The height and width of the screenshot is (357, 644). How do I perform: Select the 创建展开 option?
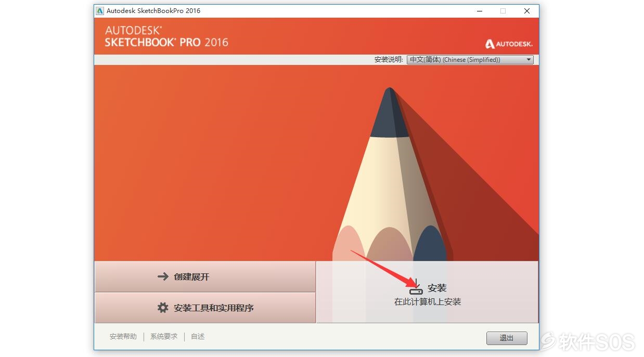tap(205, 277)
